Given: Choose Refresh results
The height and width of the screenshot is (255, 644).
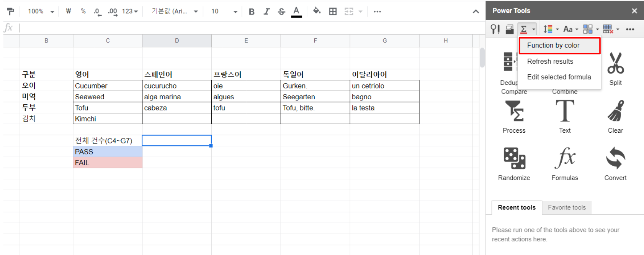Looking at the screenshot, I should click(x=559, y=61).
